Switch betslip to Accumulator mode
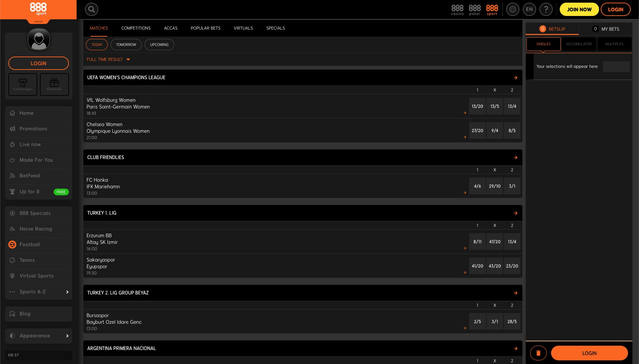Viewport: 639px width, 364px height. click(579, 44)
